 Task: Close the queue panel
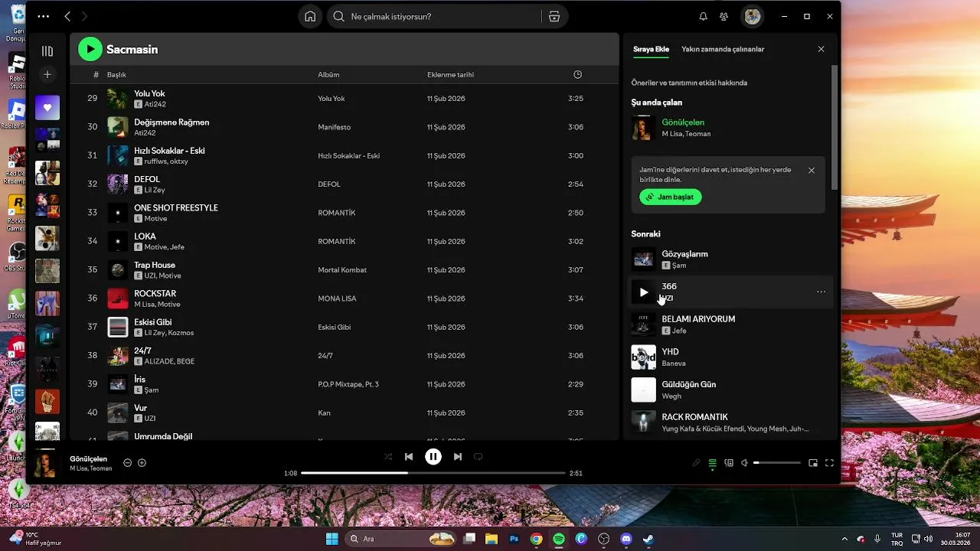click(821, 49)
